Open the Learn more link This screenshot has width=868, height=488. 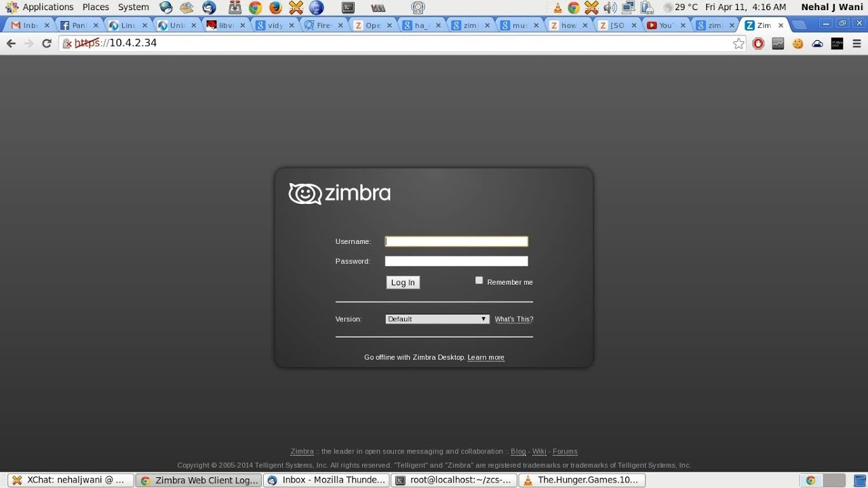pos(486,358)
